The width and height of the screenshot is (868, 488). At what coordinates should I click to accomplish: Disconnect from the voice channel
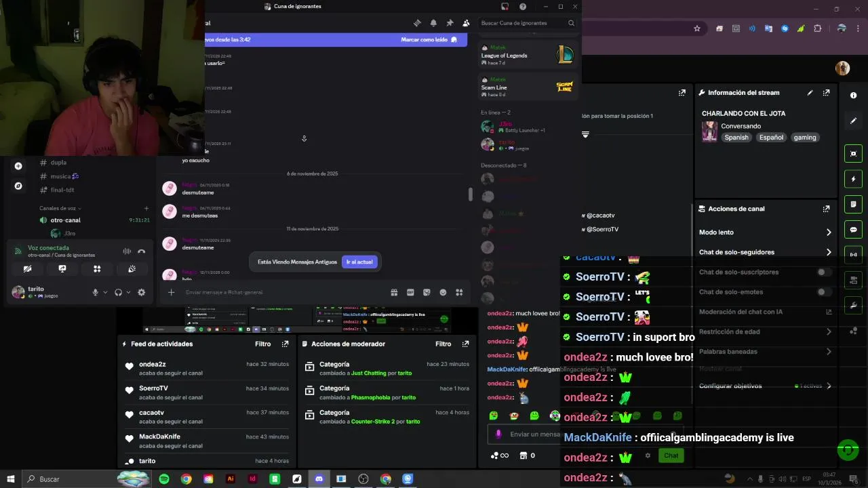point(141,251)
